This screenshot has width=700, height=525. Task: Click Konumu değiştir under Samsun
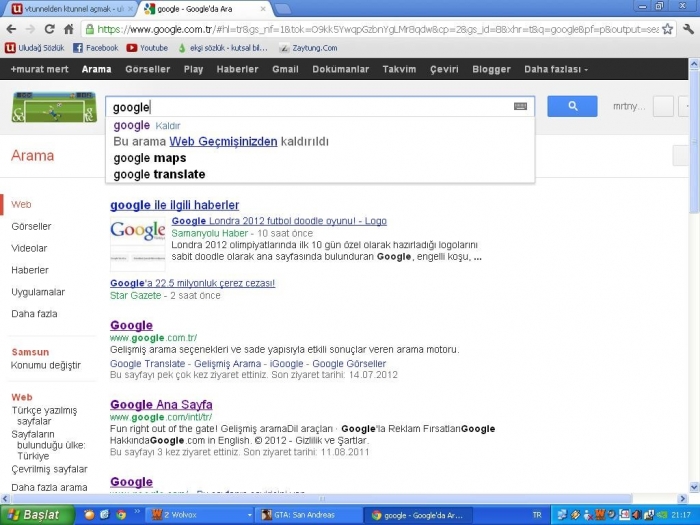point(46,365)
